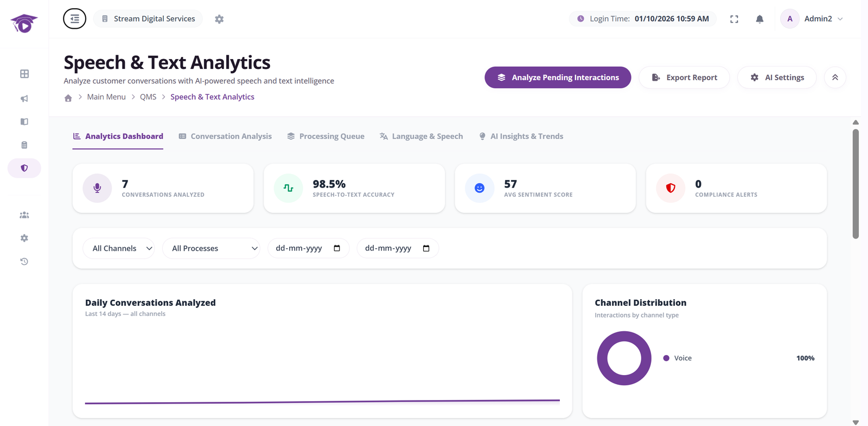Click Analyze Pending Interactions button

click(x=558, y=78)
